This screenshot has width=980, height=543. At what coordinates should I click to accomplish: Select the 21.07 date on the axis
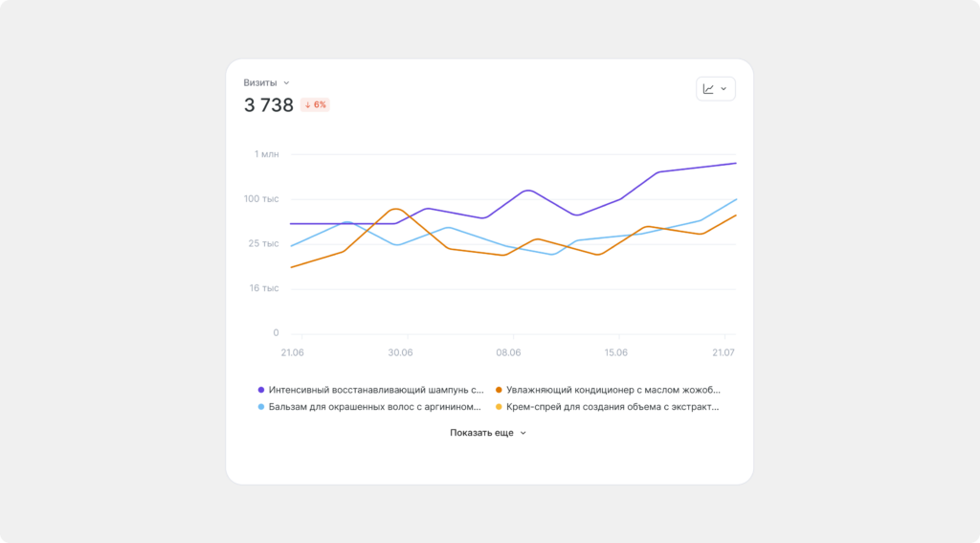tap(724, 352)
